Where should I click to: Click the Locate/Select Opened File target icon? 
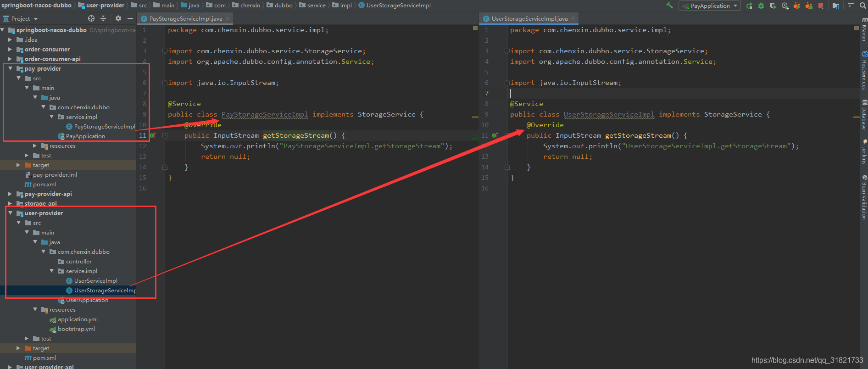click(91, 18)
